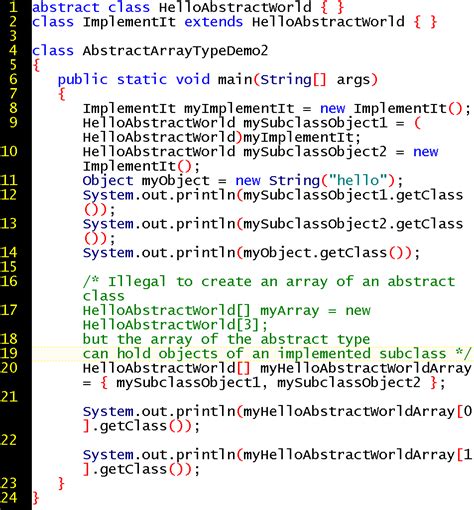Image resolution: width=474 pixels, height=510 pixels.
Task: Click the word 'abstract' on line 1
Action: (66, 7)
